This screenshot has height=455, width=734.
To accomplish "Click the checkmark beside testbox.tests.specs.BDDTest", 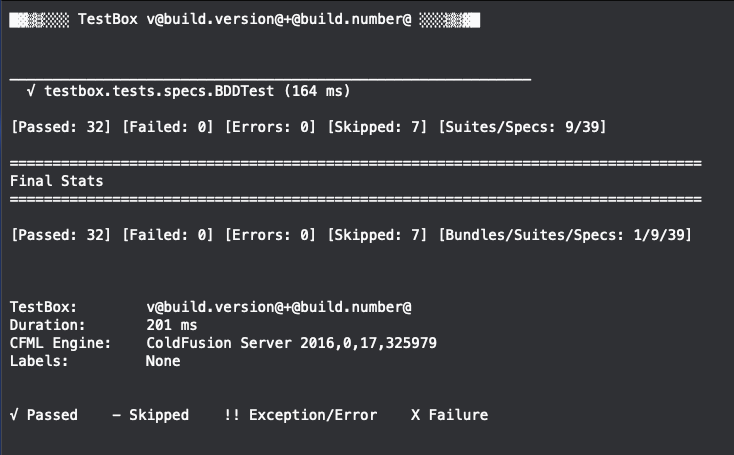I will point(31,91).
